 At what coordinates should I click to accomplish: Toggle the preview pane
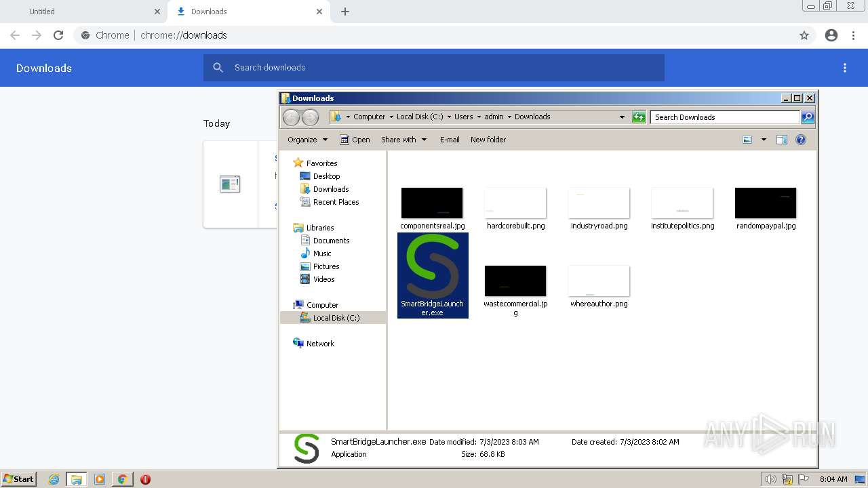pyautogui.click(x=782, y=140)
